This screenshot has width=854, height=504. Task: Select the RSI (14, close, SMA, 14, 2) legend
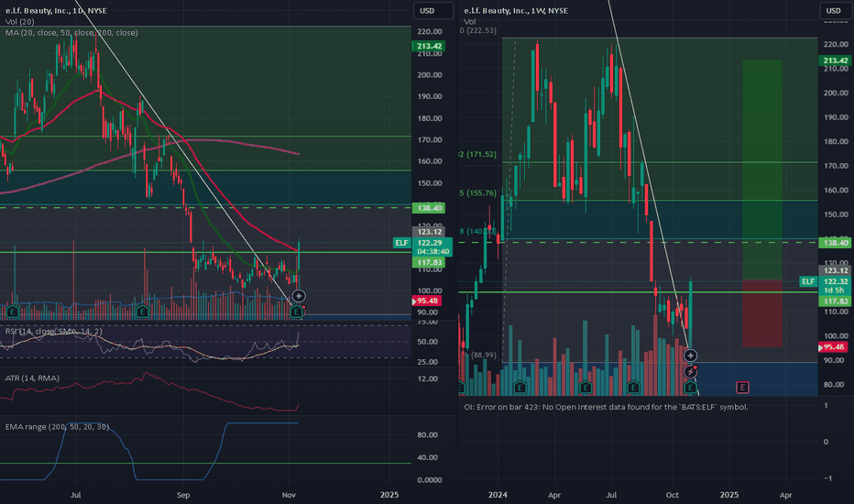point(53,332)
